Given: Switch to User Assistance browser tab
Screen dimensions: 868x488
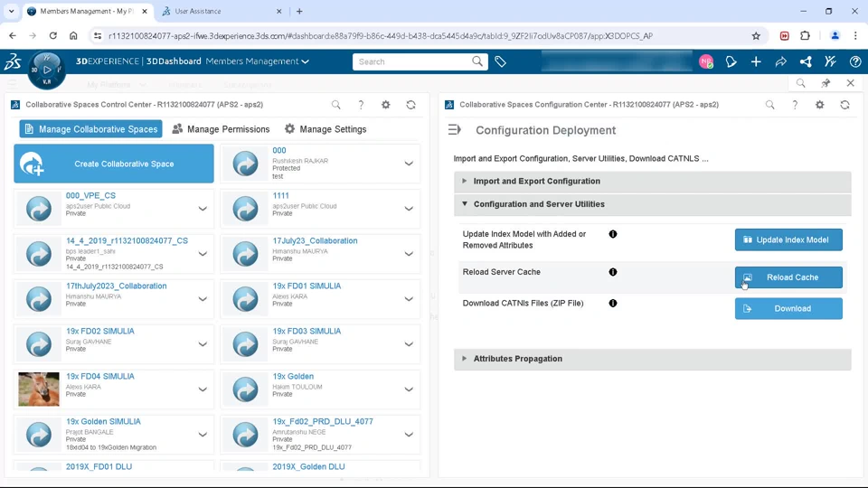Looking at the screenshot, I should pos(221,11).
